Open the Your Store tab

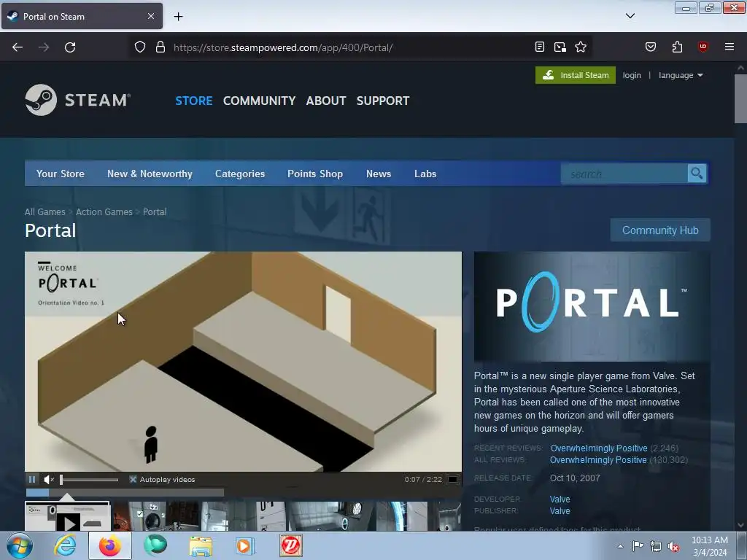click(x=61, y=174)
